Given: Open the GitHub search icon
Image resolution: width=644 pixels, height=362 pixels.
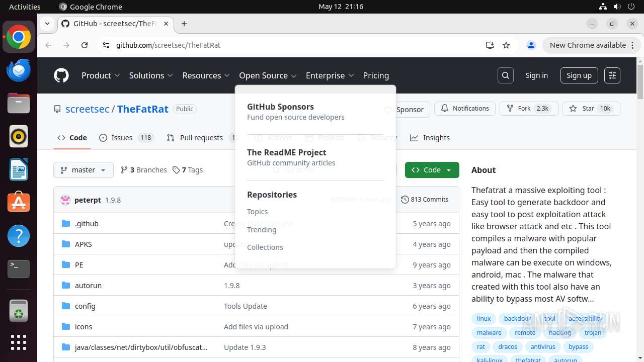Looking at the screenshot, I should (x=506, y=75).
